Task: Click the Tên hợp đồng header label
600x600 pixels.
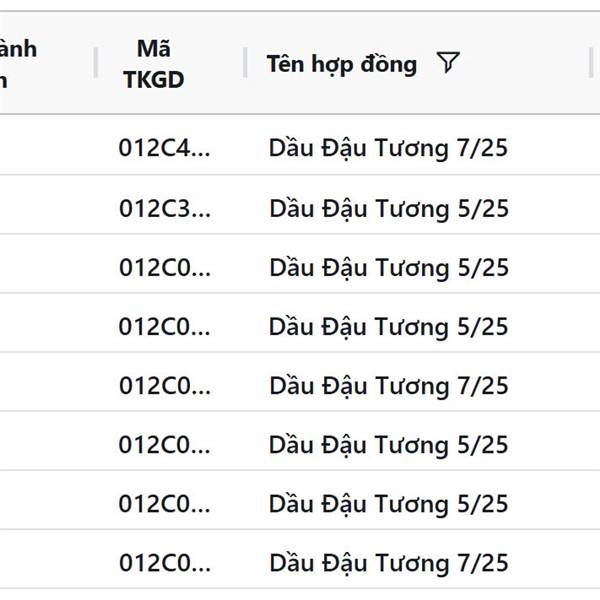Action: click(x=341, y=64)
